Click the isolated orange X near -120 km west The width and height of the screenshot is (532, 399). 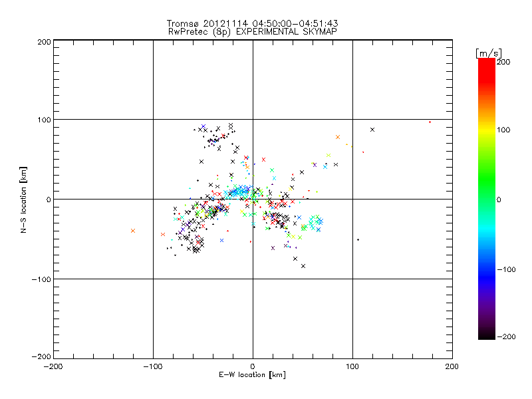coord(133,231)
